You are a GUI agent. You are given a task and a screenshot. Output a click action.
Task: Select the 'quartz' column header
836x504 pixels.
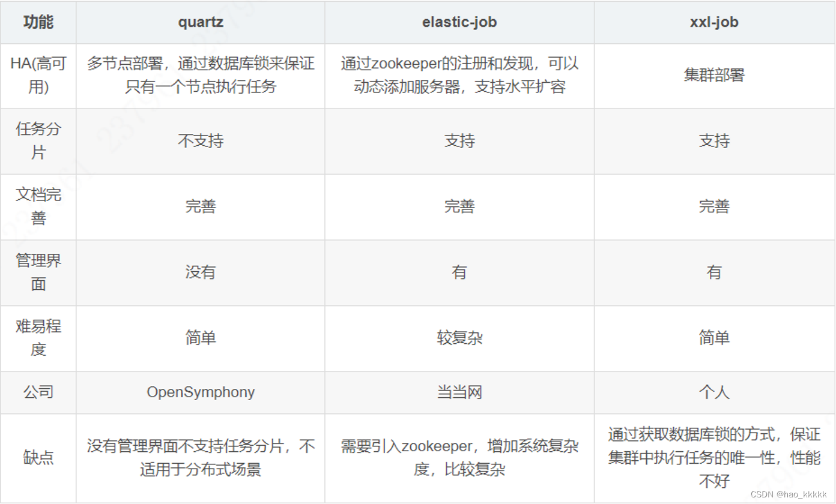[201, 22]
